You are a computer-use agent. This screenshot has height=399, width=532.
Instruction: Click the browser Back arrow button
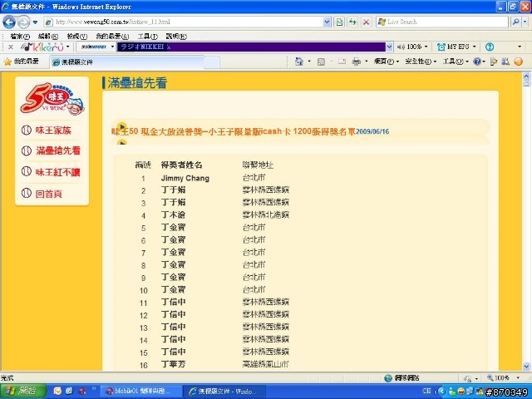(9, 22)
